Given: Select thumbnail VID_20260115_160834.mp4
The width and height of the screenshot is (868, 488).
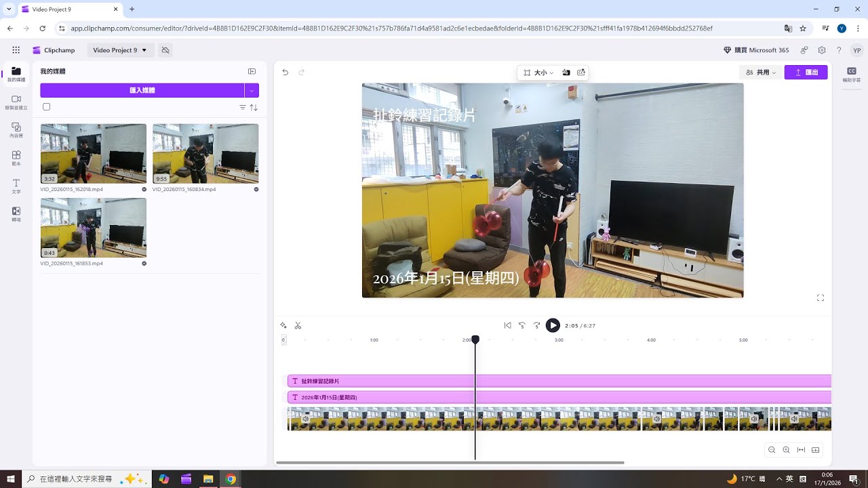Looking at the screenshot, I should 205,153.
